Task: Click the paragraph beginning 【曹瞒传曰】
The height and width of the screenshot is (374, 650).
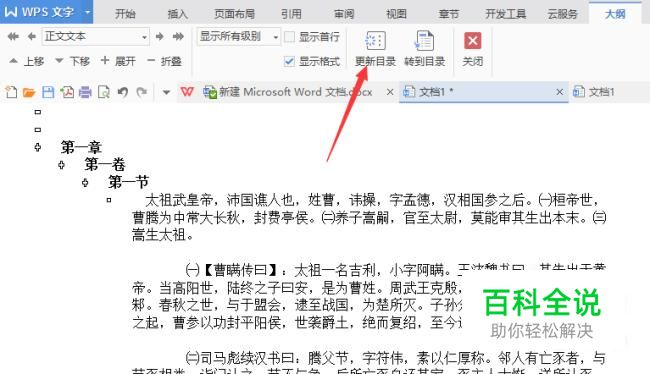Action: (369, 296)
